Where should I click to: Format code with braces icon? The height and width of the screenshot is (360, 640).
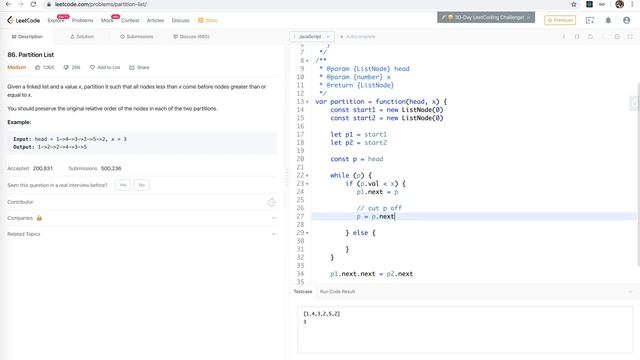click(577, 37)
